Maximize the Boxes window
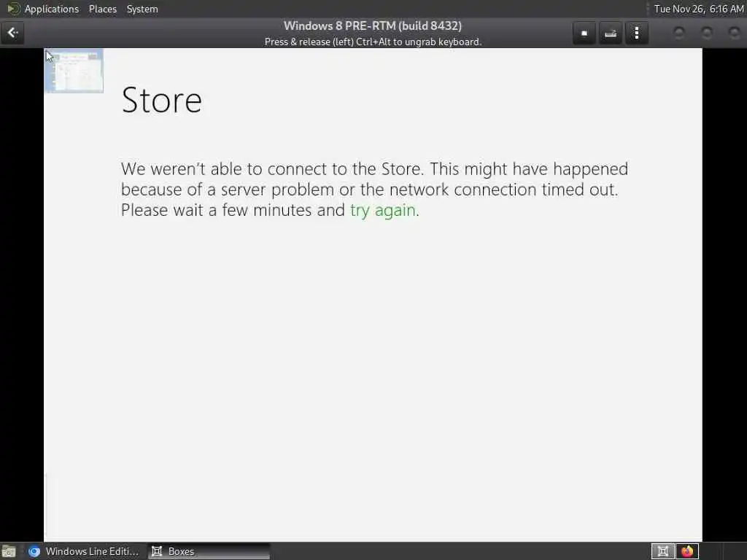 pyautogui.click(x=707, y=33)
